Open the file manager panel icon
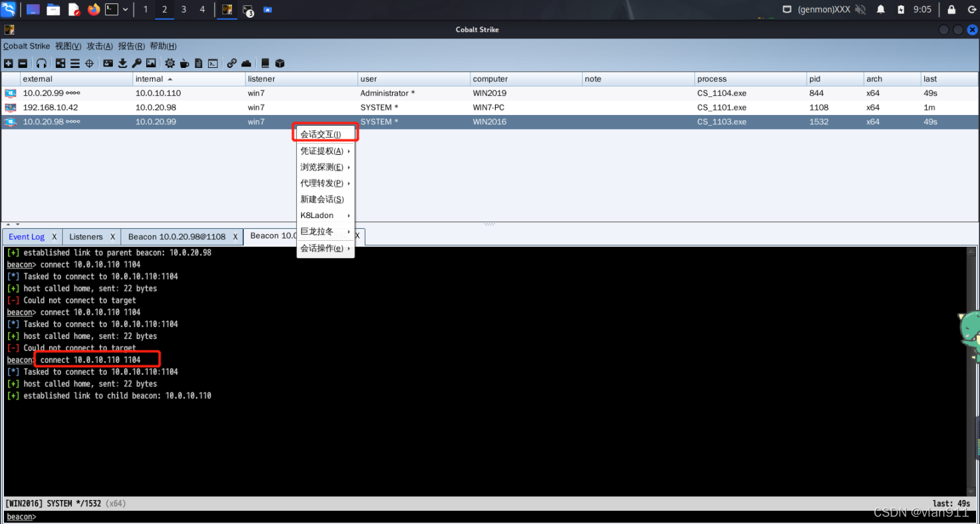 click(x=53, y=9)
